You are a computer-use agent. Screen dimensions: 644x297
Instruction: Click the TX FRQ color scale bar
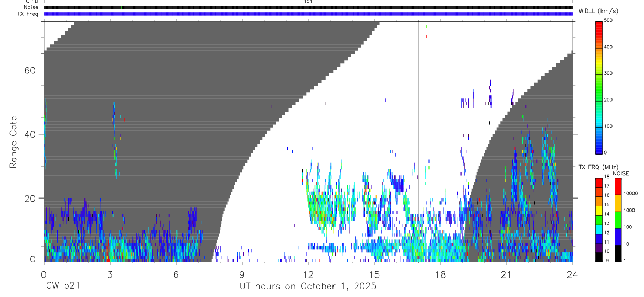coord(599,219)
